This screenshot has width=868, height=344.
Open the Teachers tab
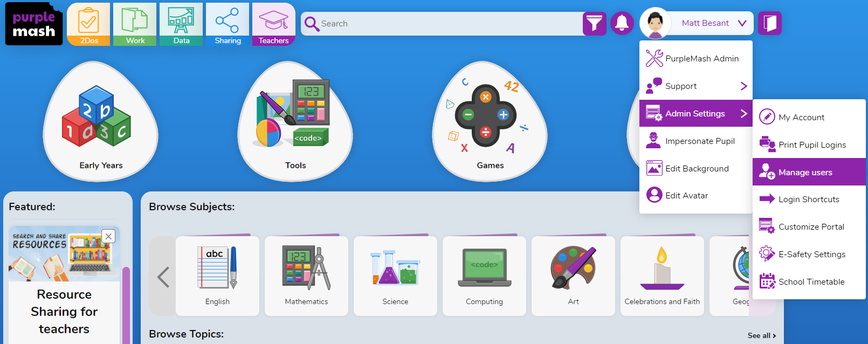[x=274, y=24]
